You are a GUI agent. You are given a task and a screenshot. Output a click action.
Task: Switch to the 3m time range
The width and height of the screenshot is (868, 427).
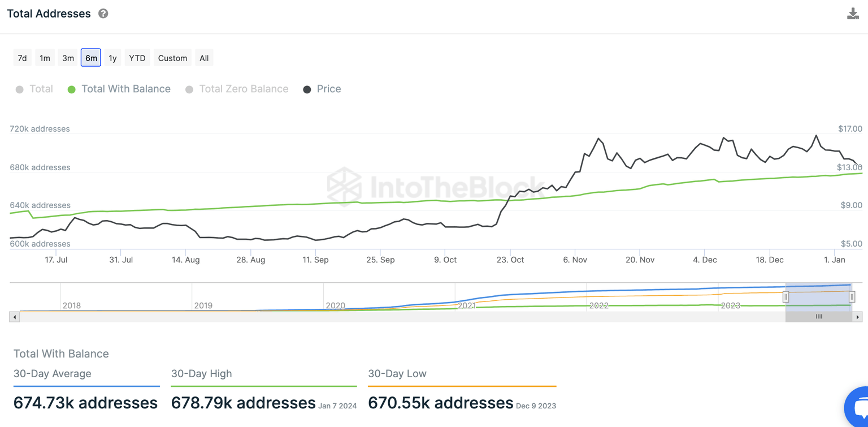point(68,58)
